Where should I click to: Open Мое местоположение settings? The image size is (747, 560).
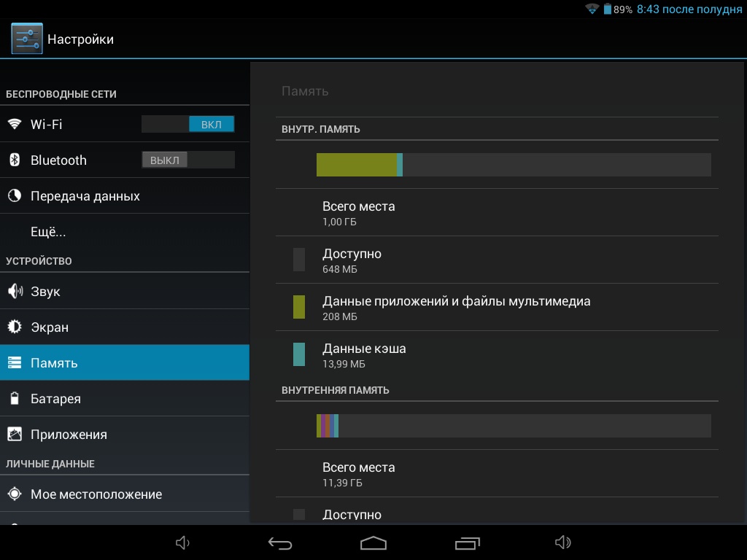pos(96,494)
